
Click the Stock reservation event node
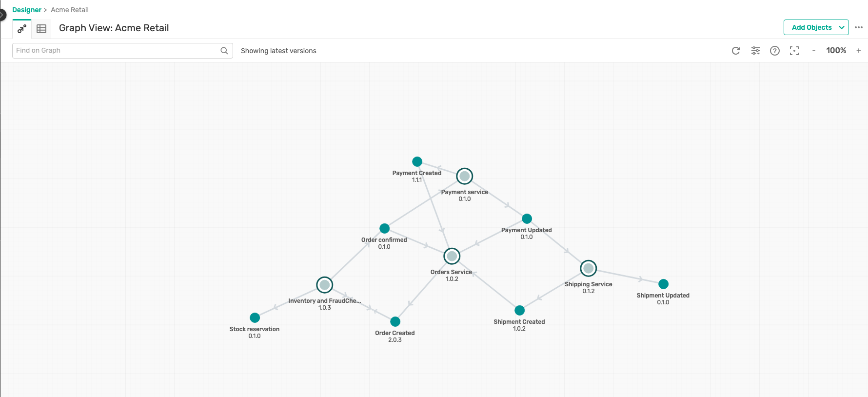click(x=255, y=318)
